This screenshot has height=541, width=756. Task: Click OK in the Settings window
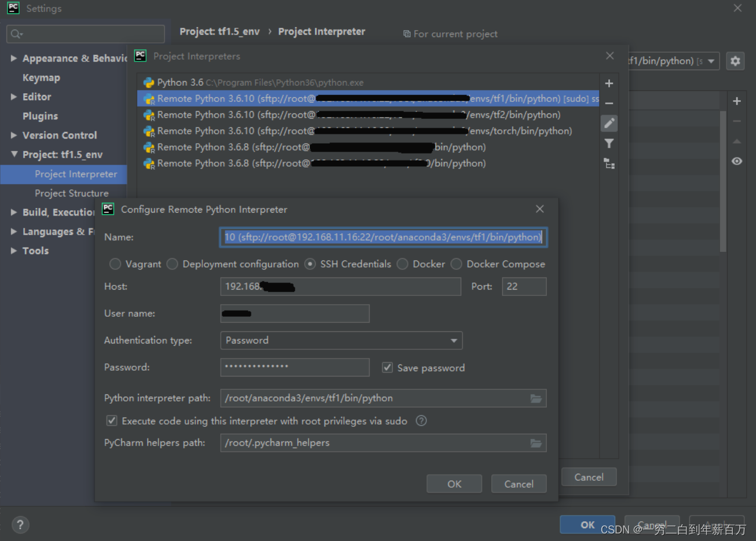coord(587,525)
